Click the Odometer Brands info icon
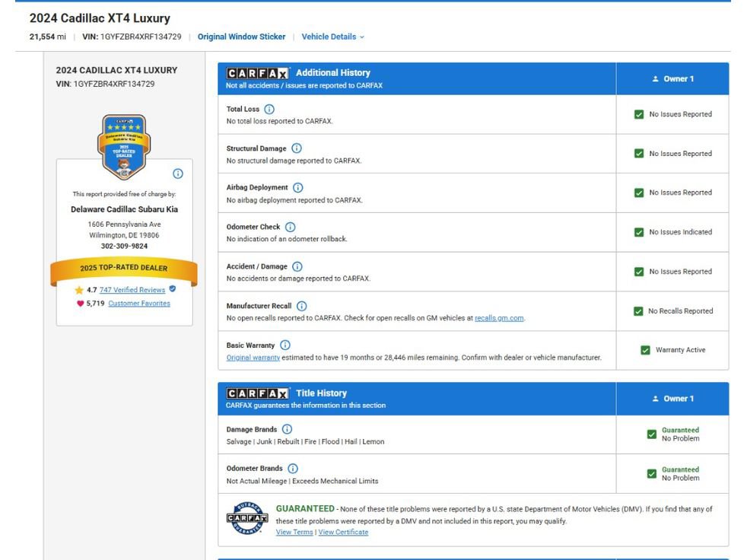The width and height of the screenshot is (747, 560). pyautogui.click(x=293, y=469)
